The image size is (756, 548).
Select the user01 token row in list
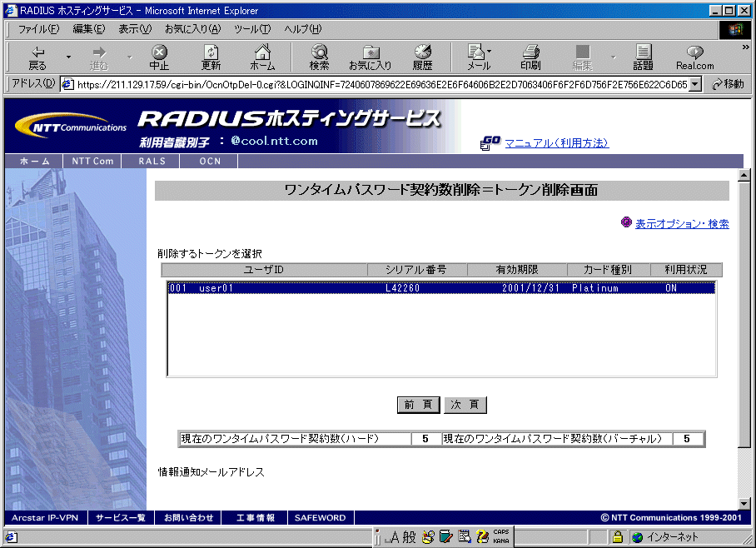(441, 288)
